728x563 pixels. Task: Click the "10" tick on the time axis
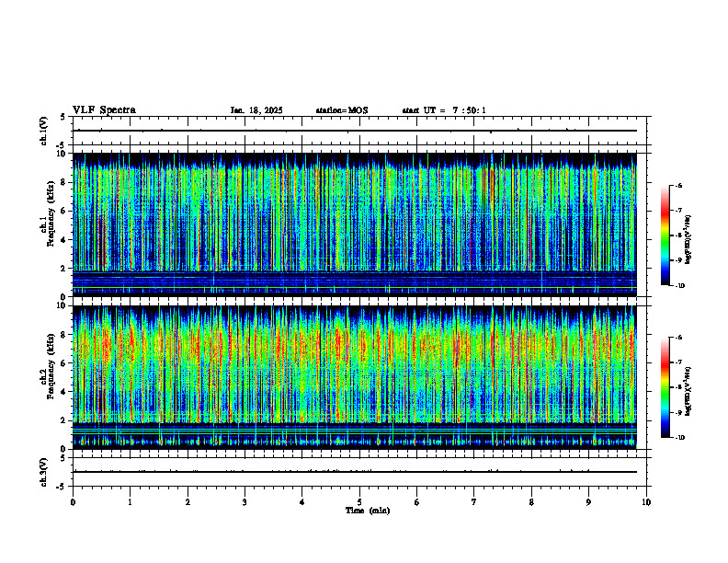(x=646, y=502)
